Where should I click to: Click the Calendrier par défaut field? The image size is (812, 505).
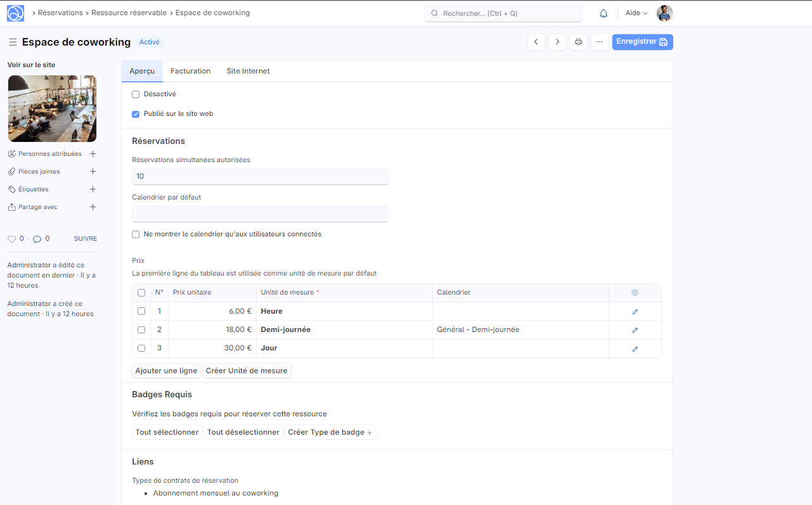click(260, 214)
